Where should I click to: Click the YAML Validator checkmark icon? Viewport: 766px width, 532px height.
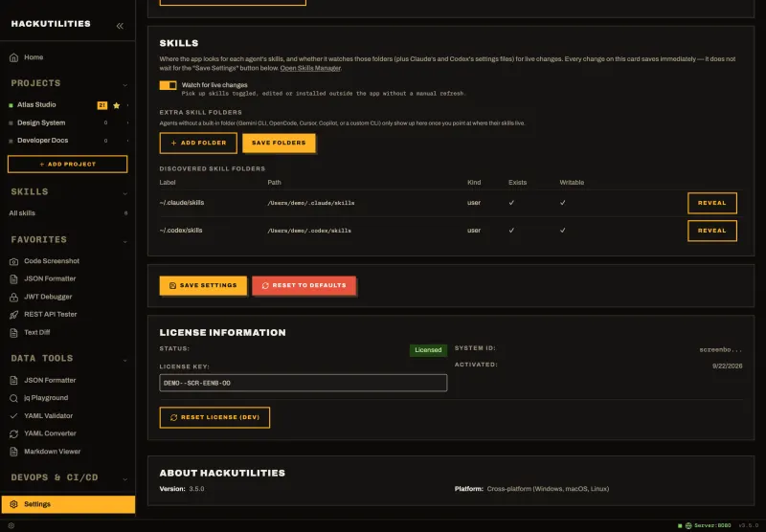tap(13, 416)
